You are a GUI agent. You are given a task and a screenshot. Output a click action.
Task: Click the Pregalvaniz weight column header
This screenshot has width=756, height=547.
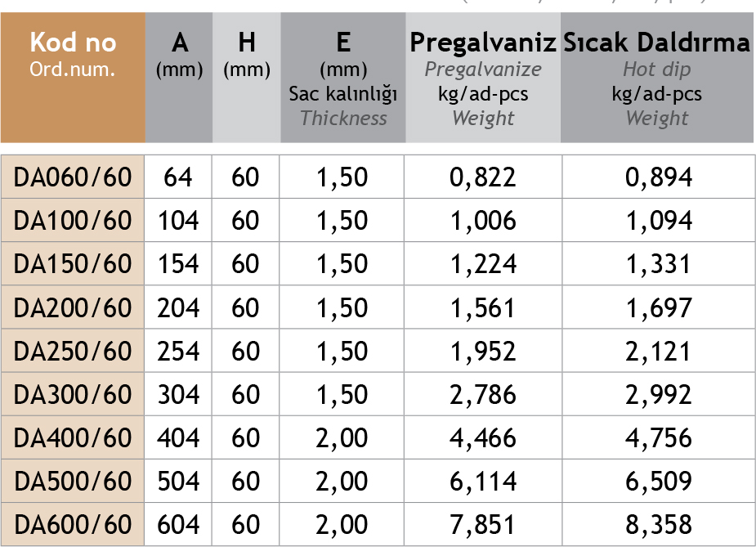pos(483,78)
